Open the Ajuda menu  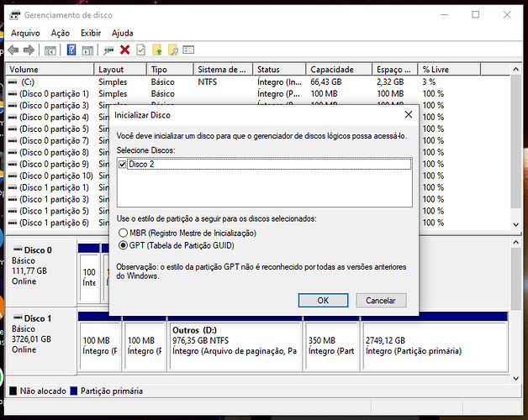click(122, 33)
